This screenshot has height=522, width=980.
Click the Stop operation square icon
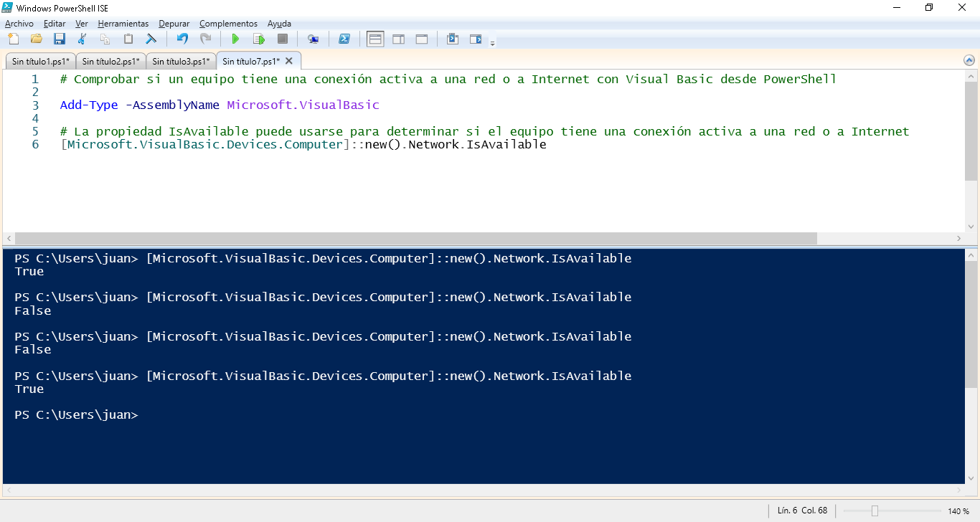click(283, 39)
